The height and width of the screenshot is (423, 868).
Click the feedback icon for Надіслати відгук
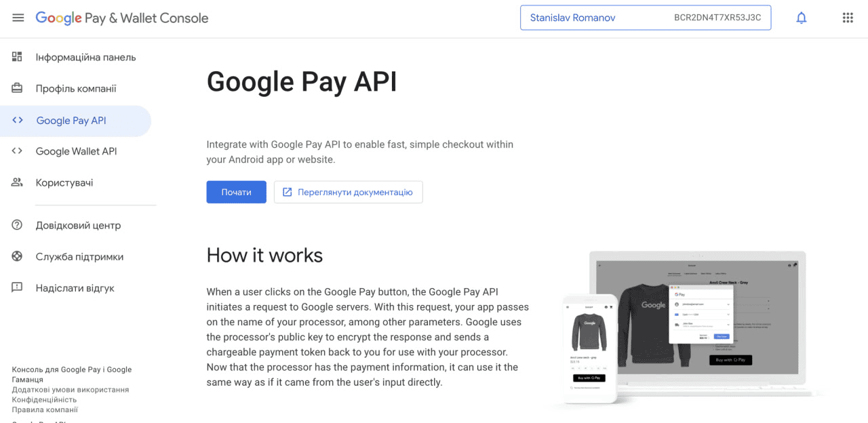[x=18, y=288]
